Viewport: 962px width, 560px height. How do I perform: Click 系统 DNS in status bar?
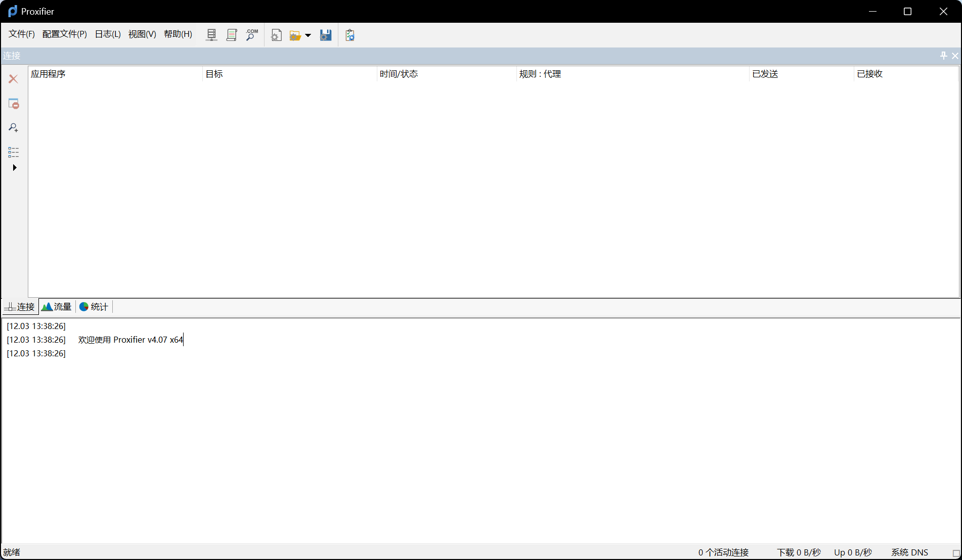tap(909, 552)
